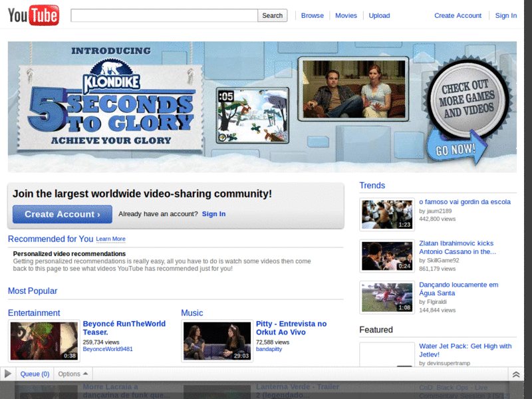Expand the queue bar with double chevron
Viewport: 532px width, 399px height.
pos(516,374)
